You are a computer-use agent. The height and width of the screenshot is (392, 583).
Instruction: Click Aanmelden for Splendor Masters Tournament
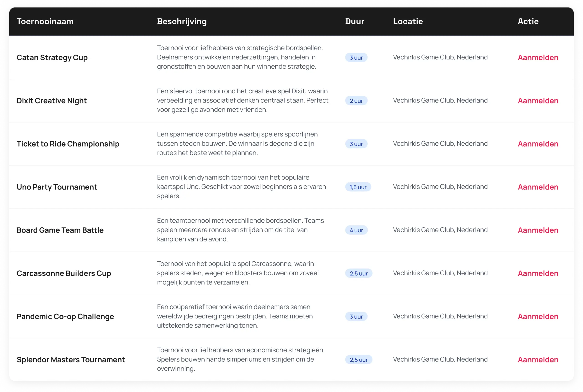538,360
